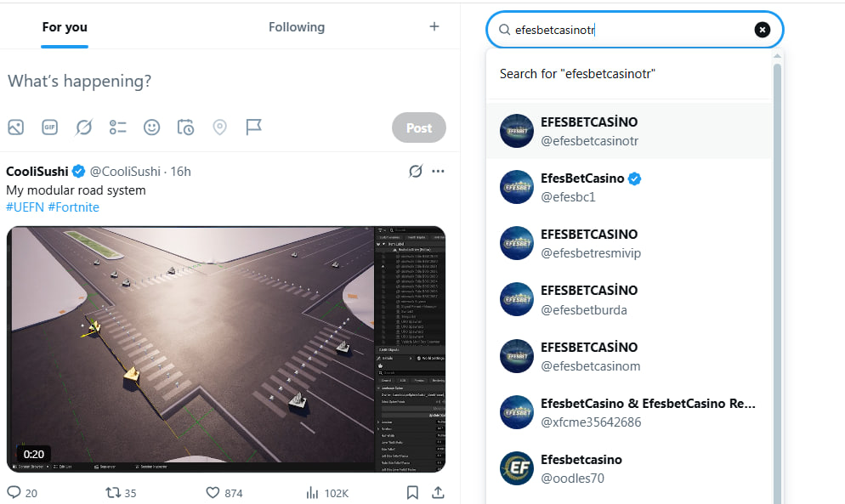Switch to the Following tab
Viewport: 845px width, 504px height.
coord(297,27)
